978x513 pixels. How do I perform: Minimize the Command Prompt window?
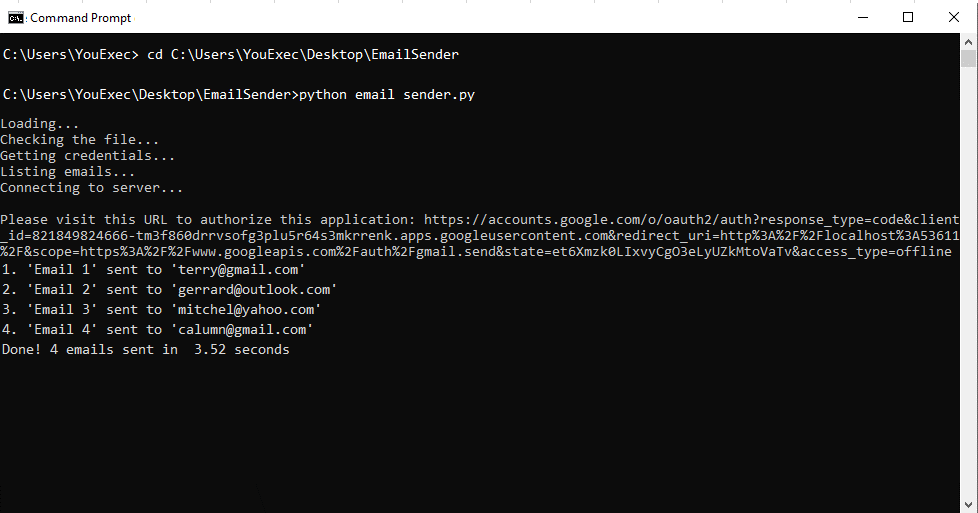863,17
